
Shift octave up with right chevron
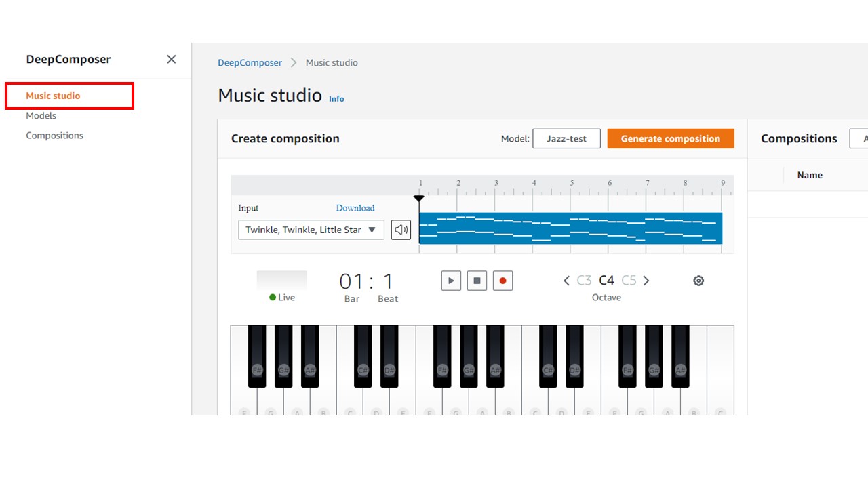646,281
